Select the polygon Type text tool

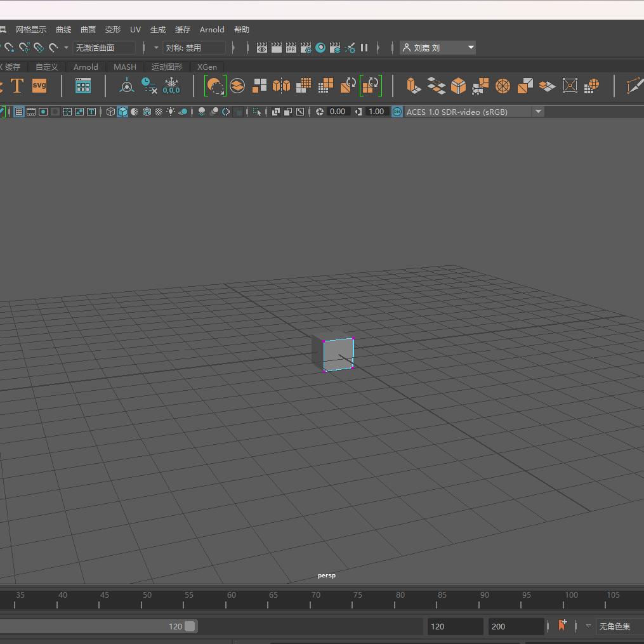[x=17, y=86]
